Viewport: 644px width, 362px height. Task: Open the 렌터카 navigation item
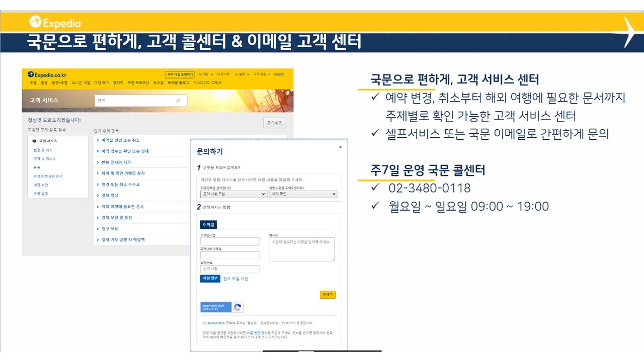coord(118,82)
